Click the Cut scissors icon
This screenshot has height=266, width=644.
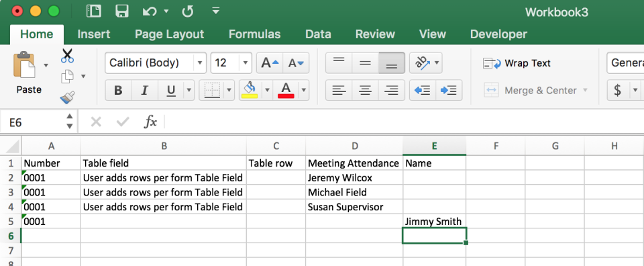(67, 56)
